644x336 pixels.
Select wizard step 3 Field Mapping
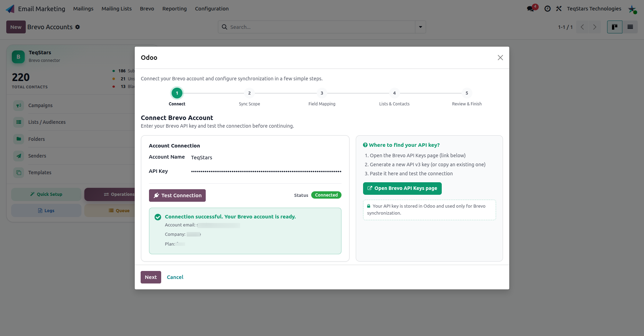coord(322,93)
